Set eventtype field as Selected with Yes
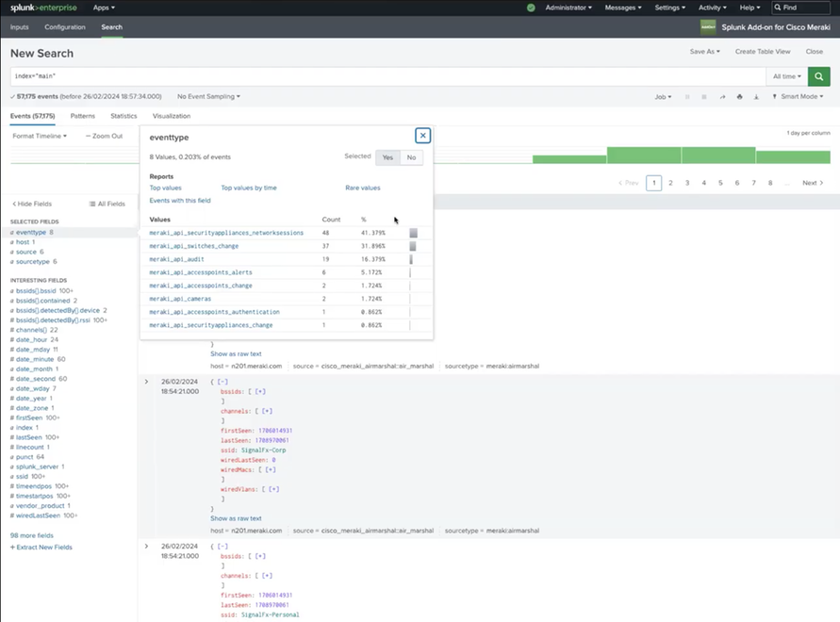840x622 pixels. tap(387, 157)
